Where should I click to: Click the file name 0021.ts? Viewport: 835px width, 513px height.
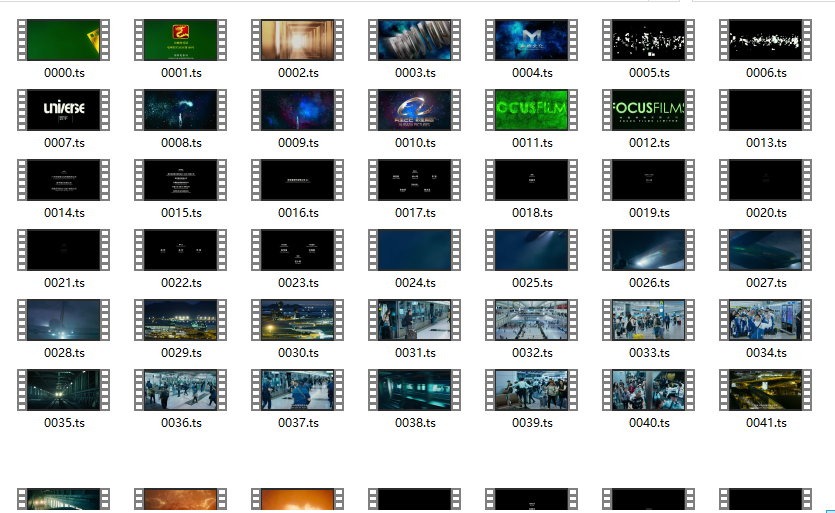[64, 283]
